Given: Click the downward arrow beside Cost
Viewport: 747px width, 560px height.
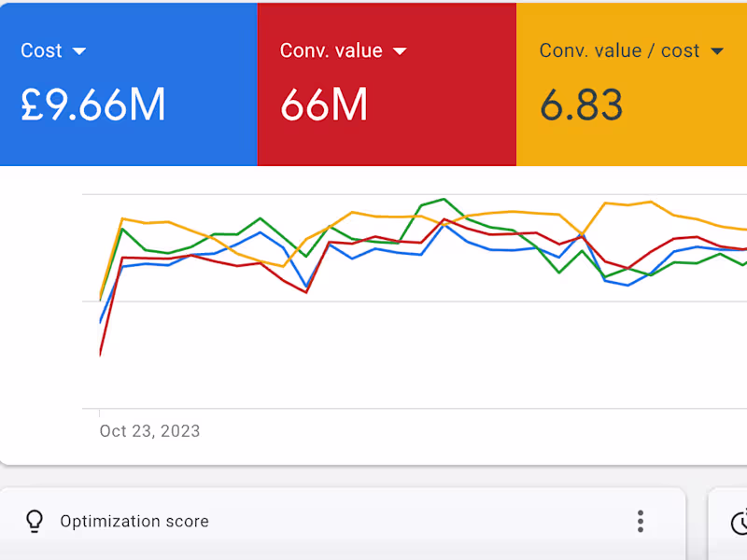Looking at the screenshot, I should click(80, 51).
